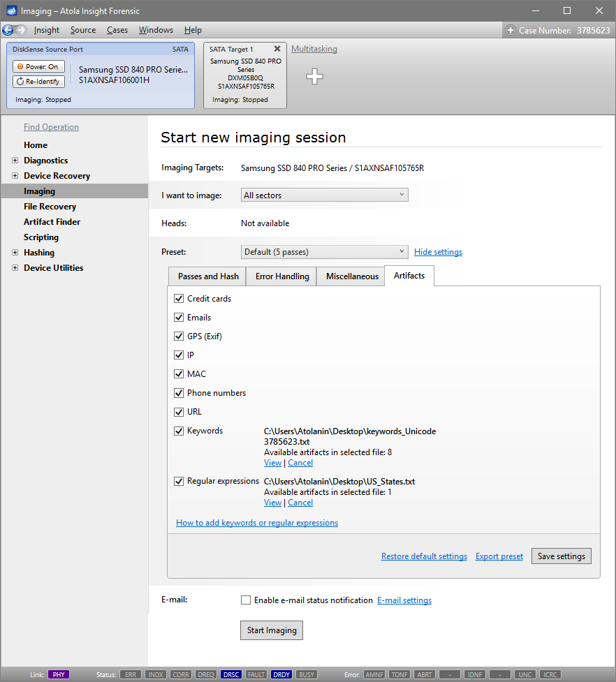This screenshot has height=682, width=616.
Task: Open the Preset dropdown
Action: point(324,252)
